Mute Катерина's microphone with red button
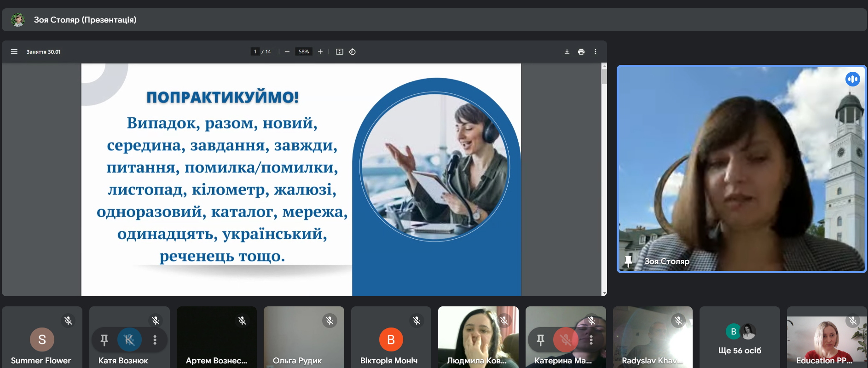Image resolution: width=868 pixels, height=368 pixels. pyautogui.click(x=566, y=340)
